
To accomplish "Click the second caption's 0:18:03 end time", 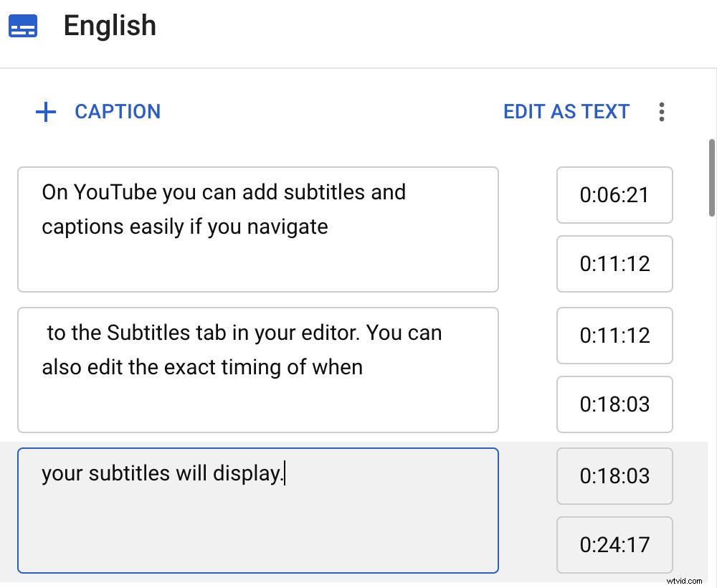I will point(614,404).
